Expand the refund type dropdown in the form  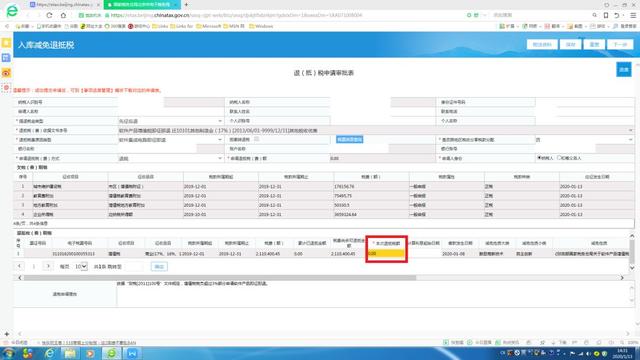171,121
